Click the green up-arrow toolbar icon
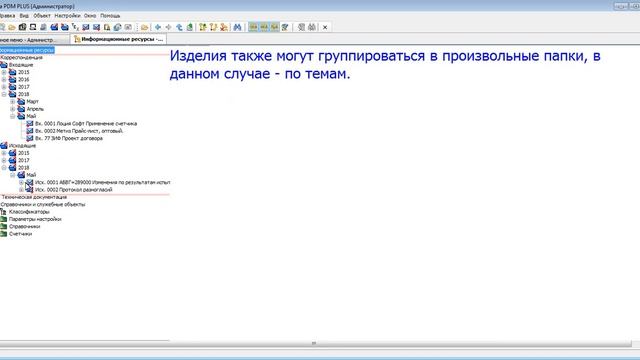Image resolution: width=640 pixels, height=360 pixels. coord(190,27)
